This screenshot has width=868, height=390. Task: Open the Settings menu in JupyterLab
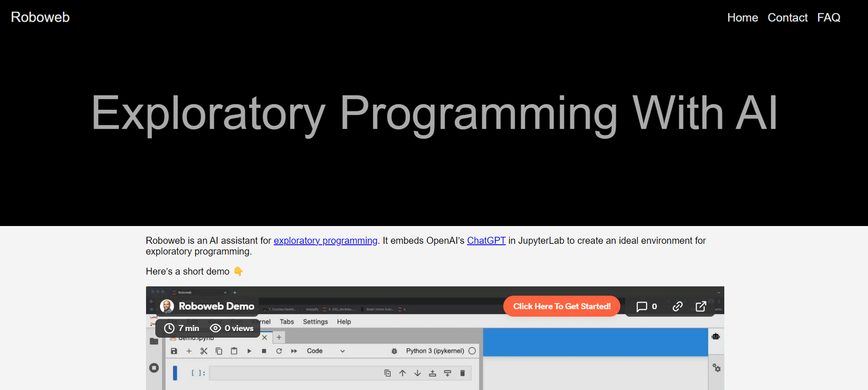(315, 322)
